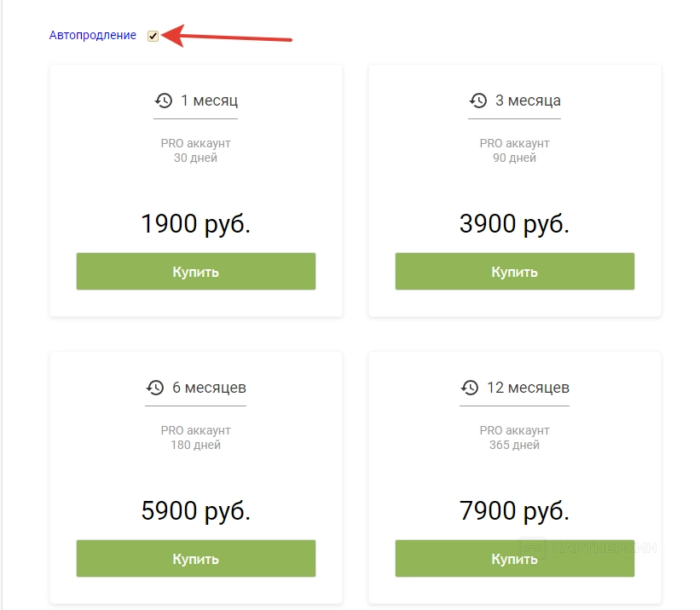Select the 6 месяцев plan title
This screenshot has height=610, width=700.
click(x=209, y=388)
